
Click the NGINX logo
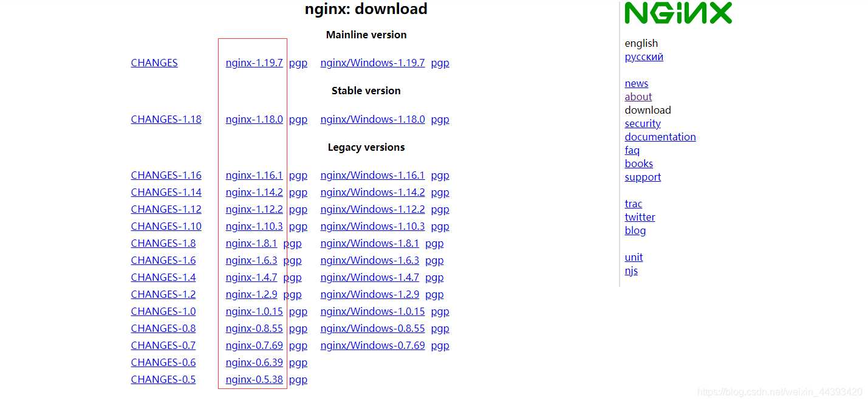point(678,13)
